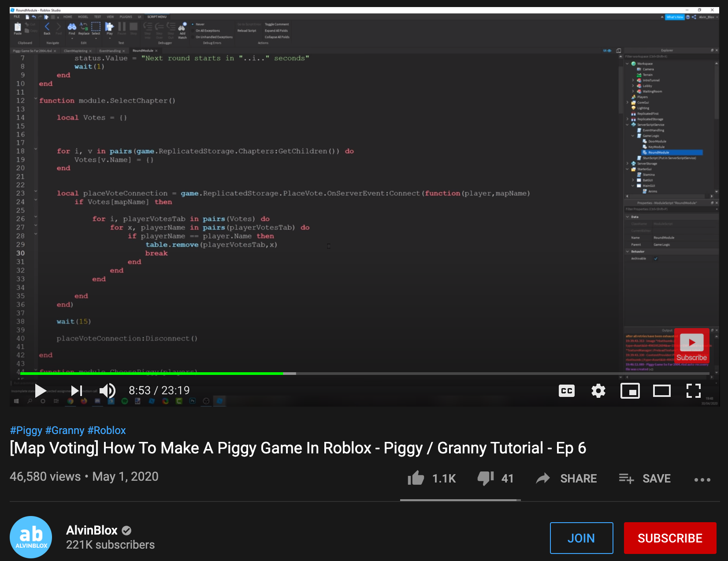Fold the SelectChapter function at line 12
Viewport: 728px width, 561px height.
(36, 99)
